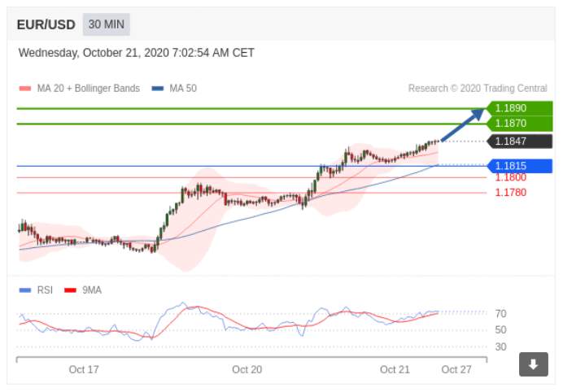Click the 1.1780 support level label
Viewport: 563px width, 392px height.
[511, 193]
